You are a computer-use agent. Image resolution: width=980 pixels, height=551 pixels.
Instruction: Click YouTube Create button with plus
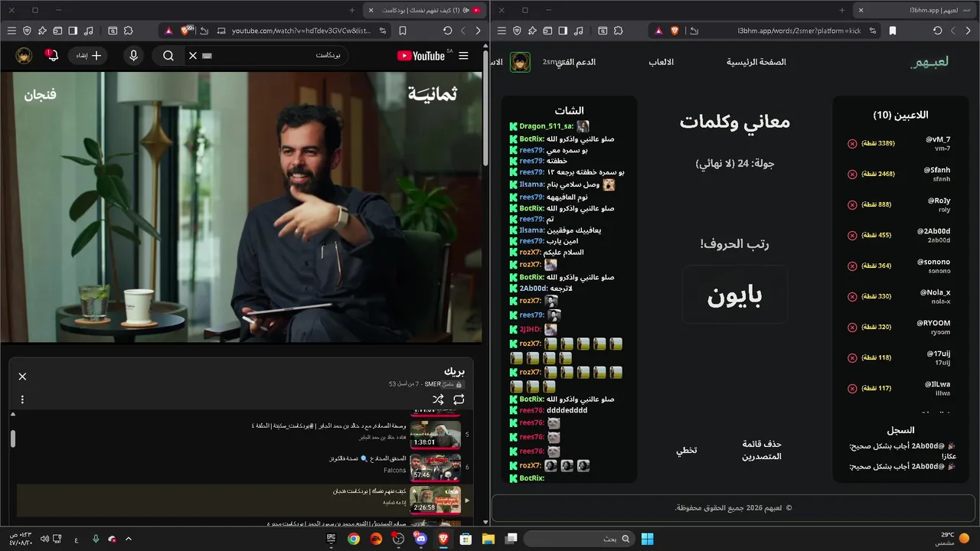point(88,56)
